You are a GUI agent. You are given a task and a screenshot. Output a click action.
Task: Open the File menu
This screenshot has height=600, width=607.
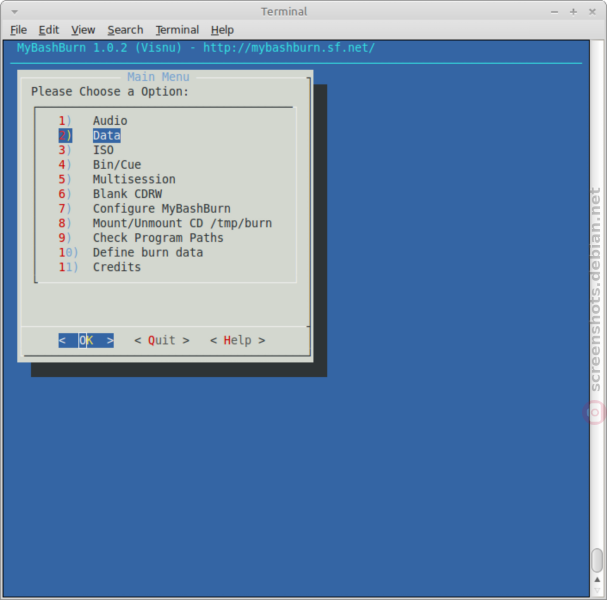click(x=18, y=30)
